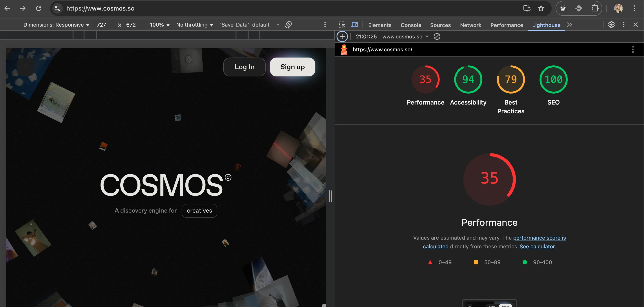Open the Chrome profile avatar
The width and height of the screenshot is (644, 307).
pos(618,9)
